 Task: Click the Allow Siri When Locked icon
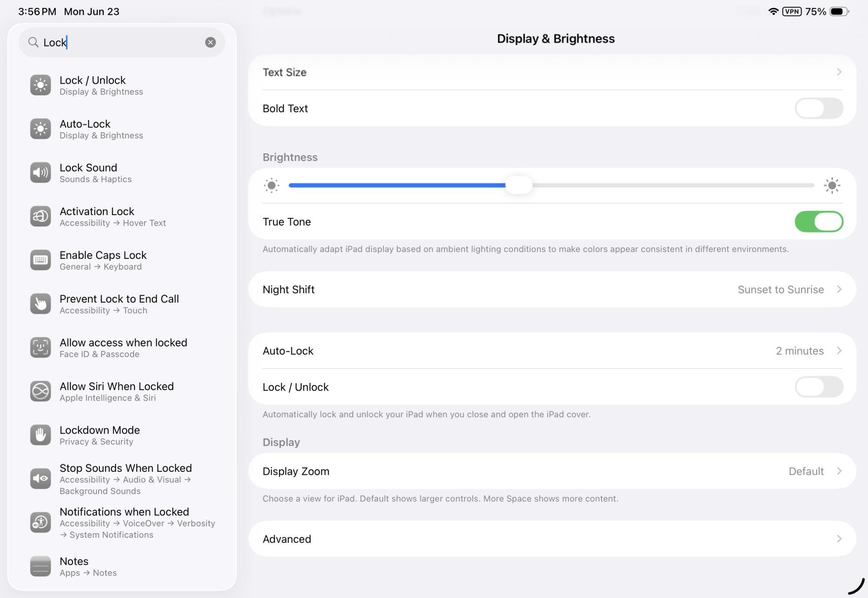40,392
